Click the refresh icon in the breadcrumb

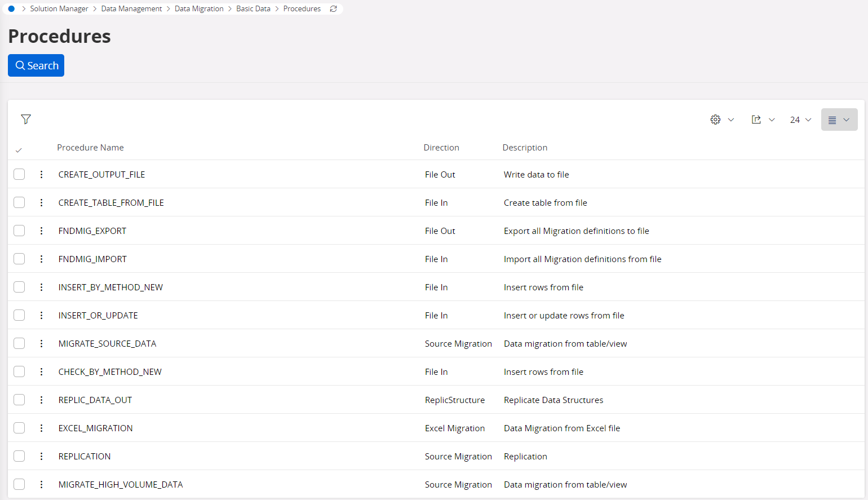pos(334,9)
